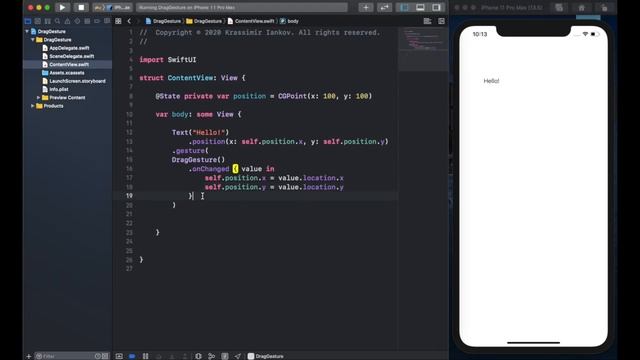Click the '.onChanged' call in code
This screenshot has height=360, width=640.
pyautogui.click(x=209, y=169)
